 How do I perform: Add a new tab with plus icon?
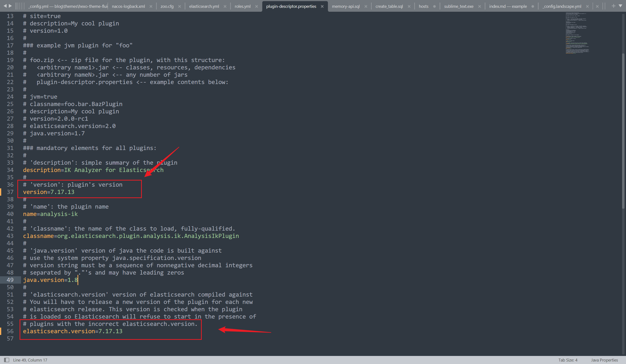pyautogui.click(x=613, y=6)
